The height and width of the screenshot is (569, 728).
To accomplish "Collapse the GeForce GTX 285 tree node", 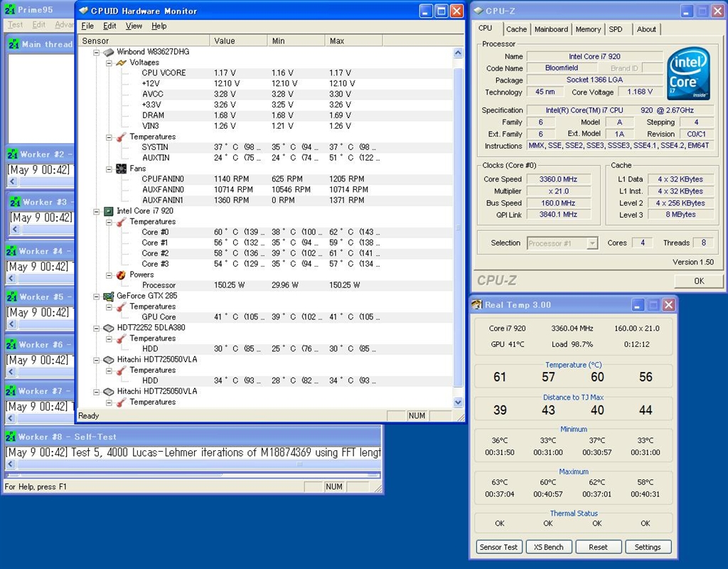I will 97,296.
